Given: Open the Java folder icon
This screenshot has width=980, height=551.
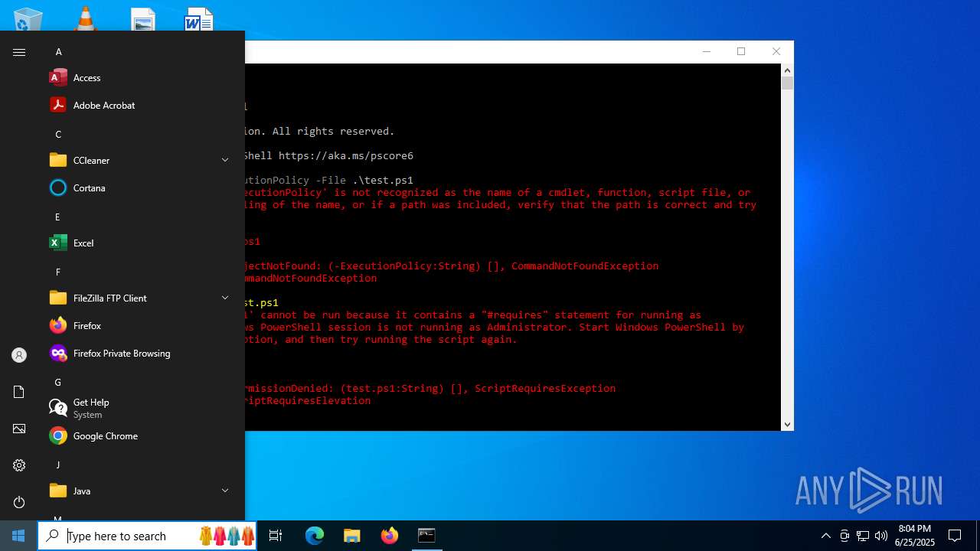Looking at the screenshot, I should 58,491.
